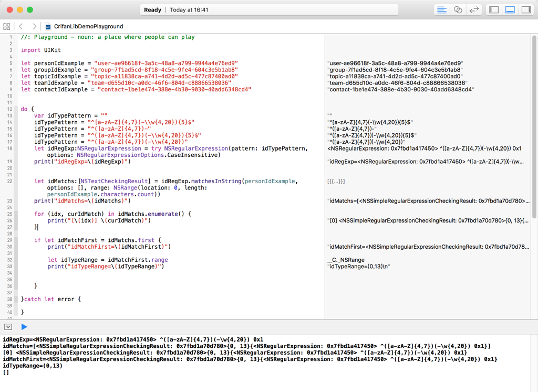This screenshot has width=538, height=392.
Task: Click the teamIdExample declaration line
Action: click(126, 83)
